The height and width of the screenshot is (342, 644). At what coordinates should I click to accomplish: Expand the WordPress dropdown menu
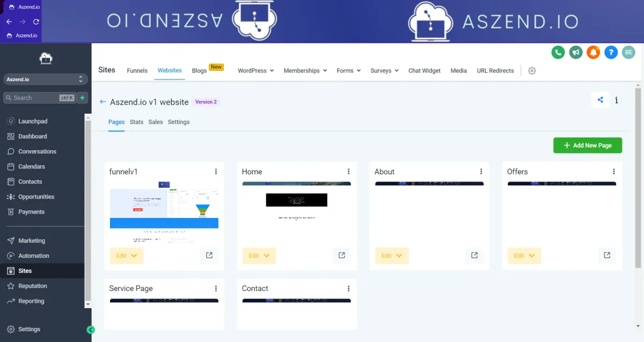(x=256, y=71)
